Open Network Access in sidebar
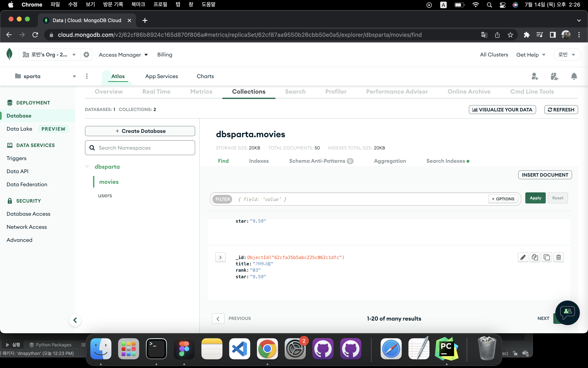Image resolution: width=588 pixels, height=368 pixels. (x=27, y=227)
